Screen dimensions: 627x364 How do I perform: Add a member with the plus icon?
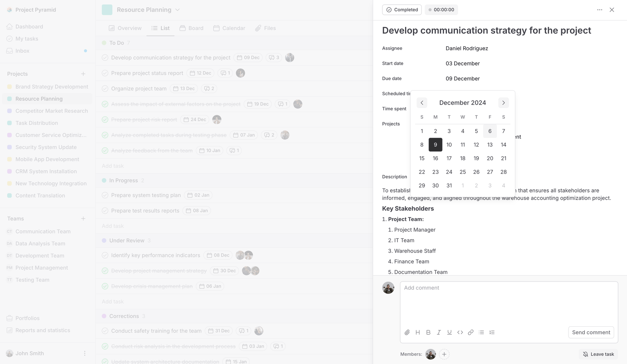click(x=444, y=354)
